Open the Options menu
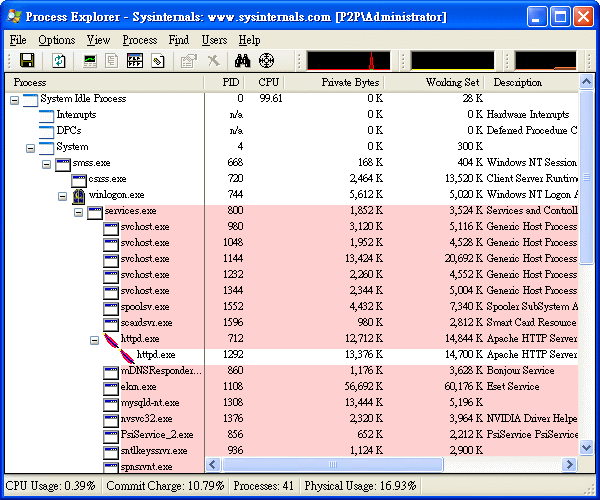 [57, 40]
